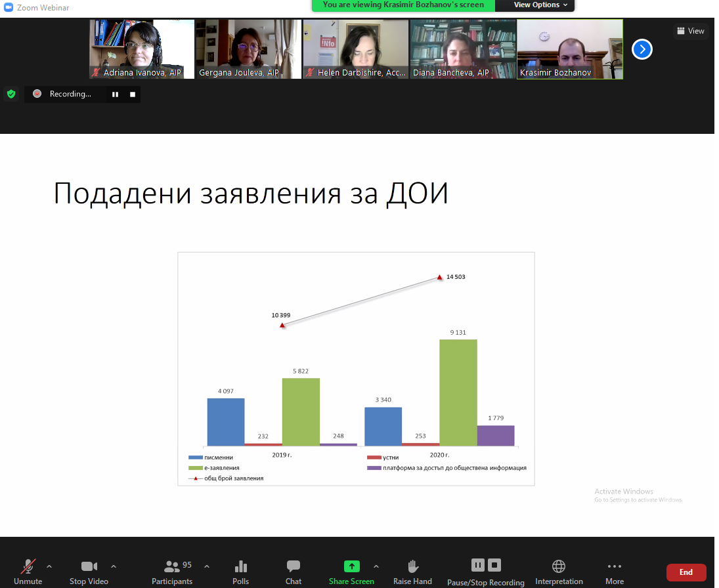Image resolution: width=719 pixels, height=588 pixels.
Task: Unmute the microphone
Action: 28,571
